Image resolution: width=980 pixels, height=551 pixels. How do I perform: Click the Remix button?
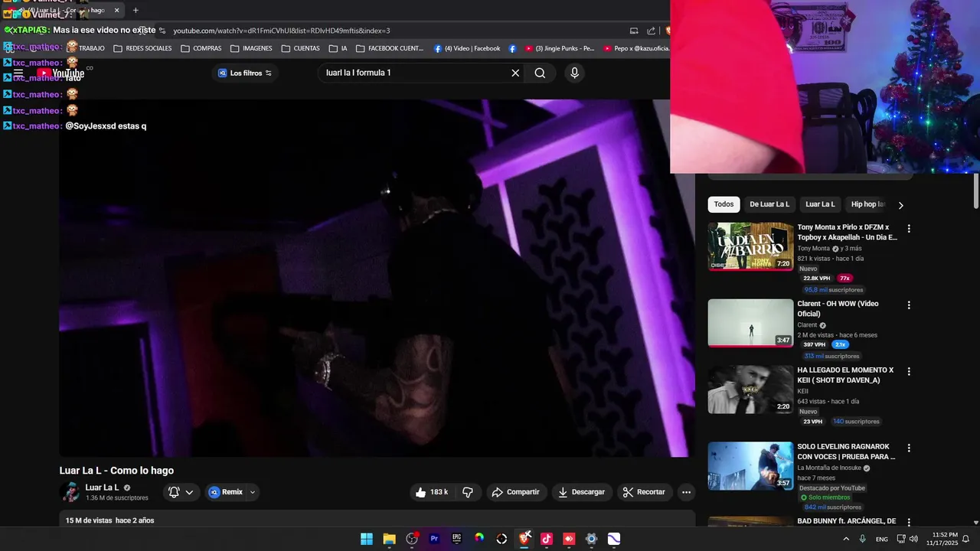click(226, 492)
